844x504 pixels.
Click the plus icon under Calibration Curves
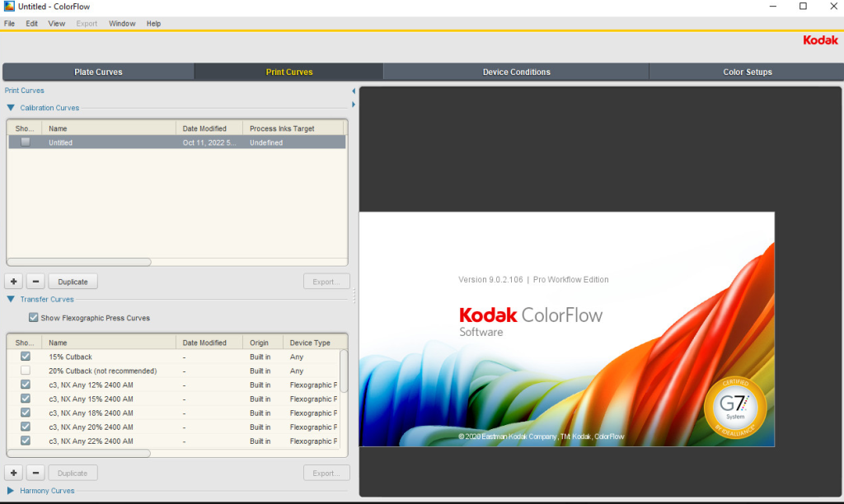14,282
